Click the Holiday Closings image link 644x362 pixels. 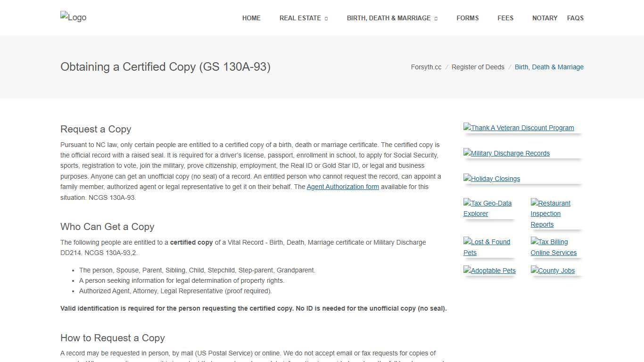tap(492, 179)
